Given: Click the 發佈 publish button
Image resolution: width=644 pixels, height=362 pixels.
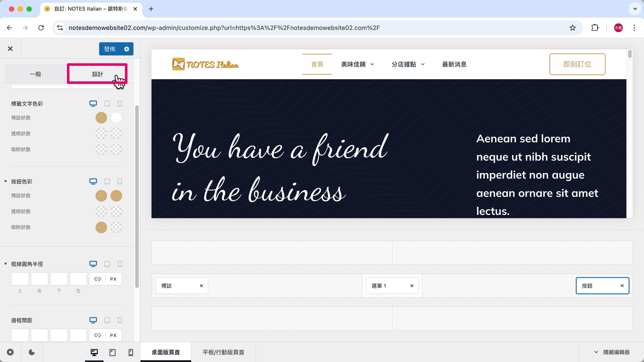Looking at the screenshot, I should (x=110, y=49).
